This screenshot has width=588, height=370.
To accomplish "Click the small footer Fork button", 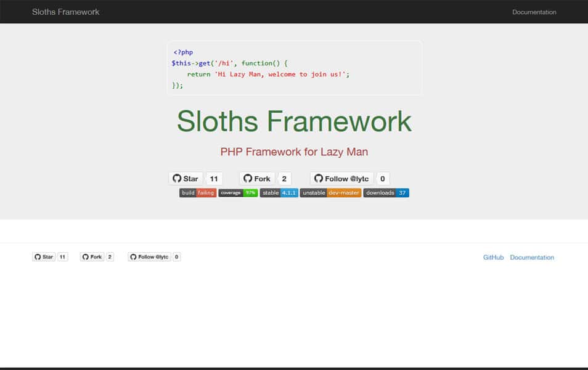I will pos(92,257).
